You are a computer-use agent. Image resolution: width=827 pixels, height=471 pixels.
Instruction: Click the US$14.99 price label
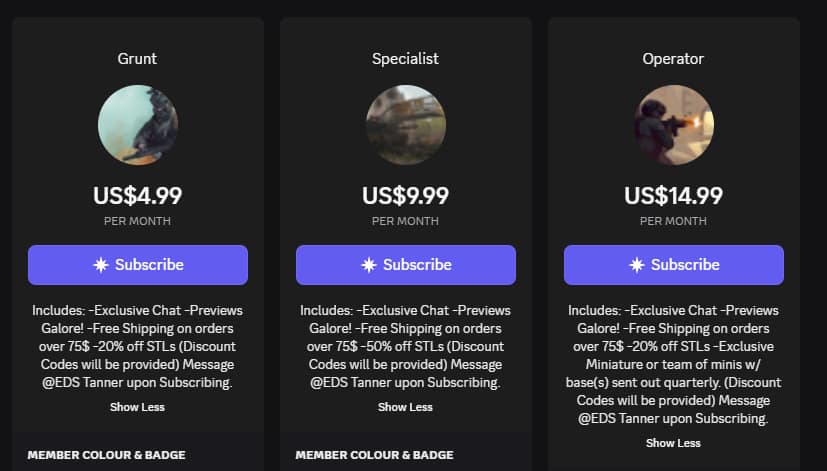point(674,196)
